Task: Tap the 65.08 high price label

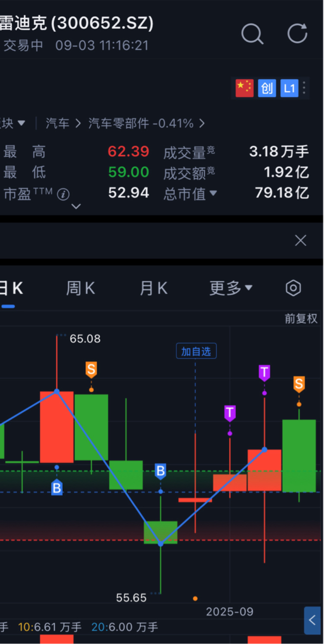Action: (x=85, y=339)
